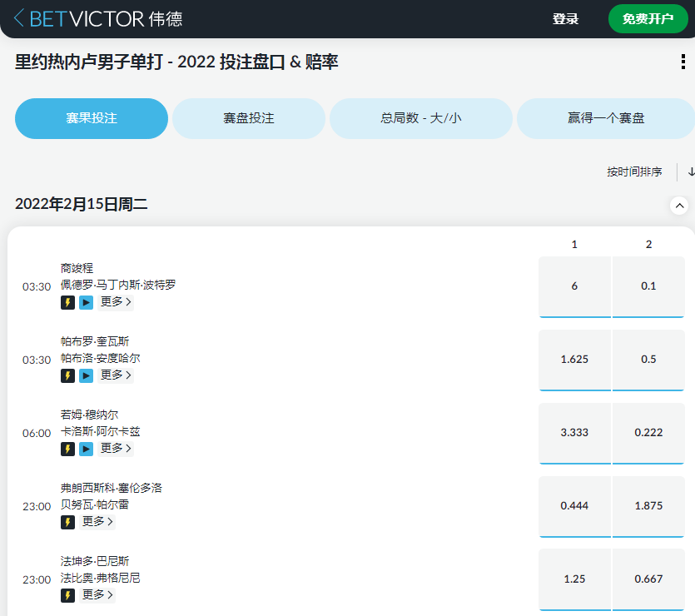Collapse the 2022年2月15日周二 section
695x616 pixels.
(679, 205)
